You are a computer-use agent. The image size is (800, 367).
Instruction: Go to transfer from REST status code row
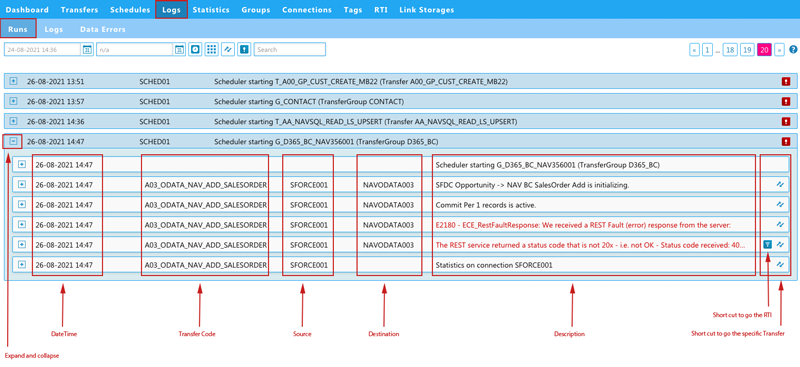tap(780, 244)
